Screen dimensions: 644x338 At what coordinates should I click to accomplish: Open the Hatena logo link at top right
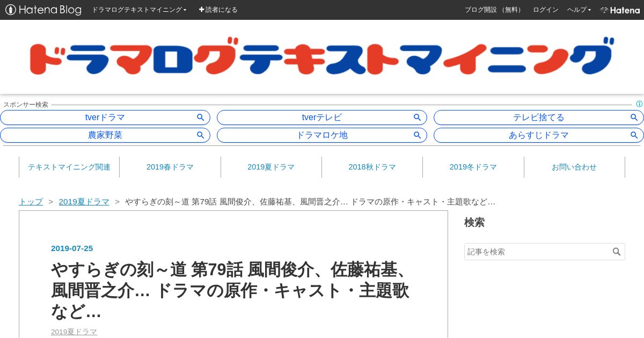coord(620,10)
